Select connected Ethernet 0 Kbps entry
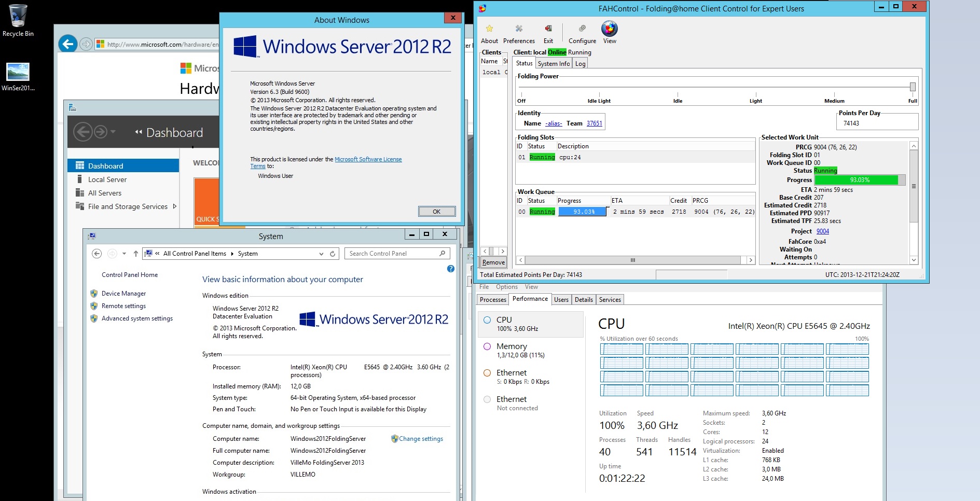This screenshot has height=501, width=980. (x=530, y=377)
